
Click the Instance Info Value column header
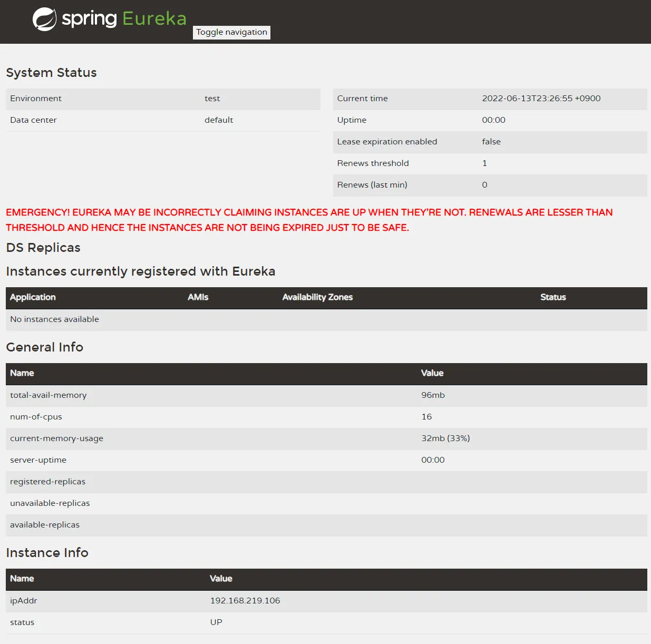[x=221, y=579]
